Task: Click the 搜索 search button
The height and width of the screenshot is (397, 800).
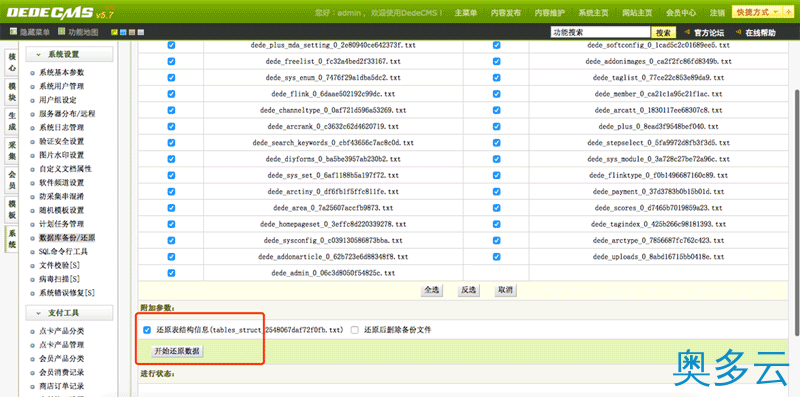Action: 663,33
